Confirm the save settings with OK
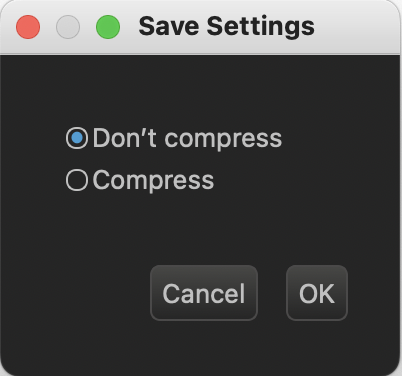402x376 pixels. (x=317, y=293)
